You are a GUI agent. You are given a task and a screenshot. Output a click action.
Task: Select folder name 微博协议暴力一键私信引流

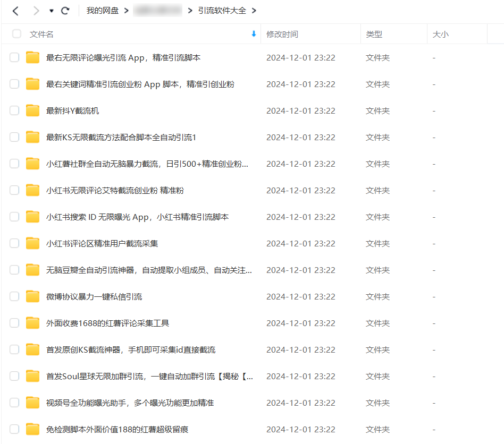[94, 297]
